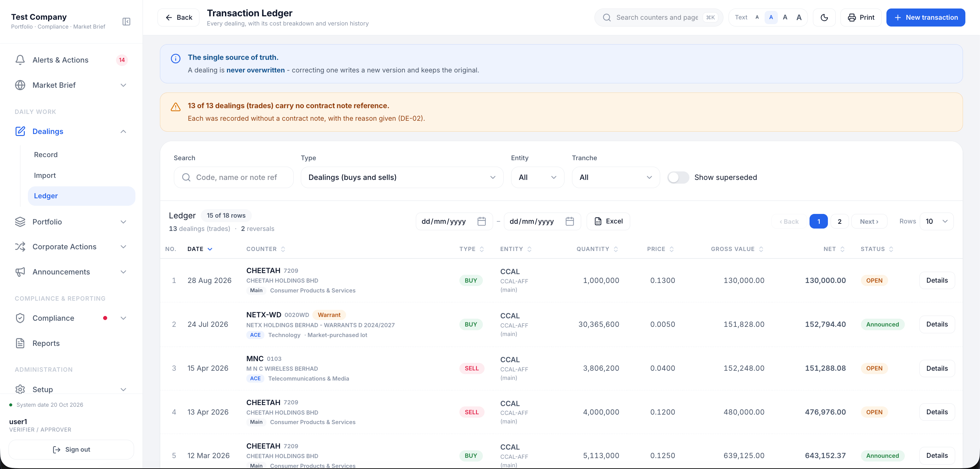Open the Record sidebar item
This screenshot has width=980, height=469.
81,155
